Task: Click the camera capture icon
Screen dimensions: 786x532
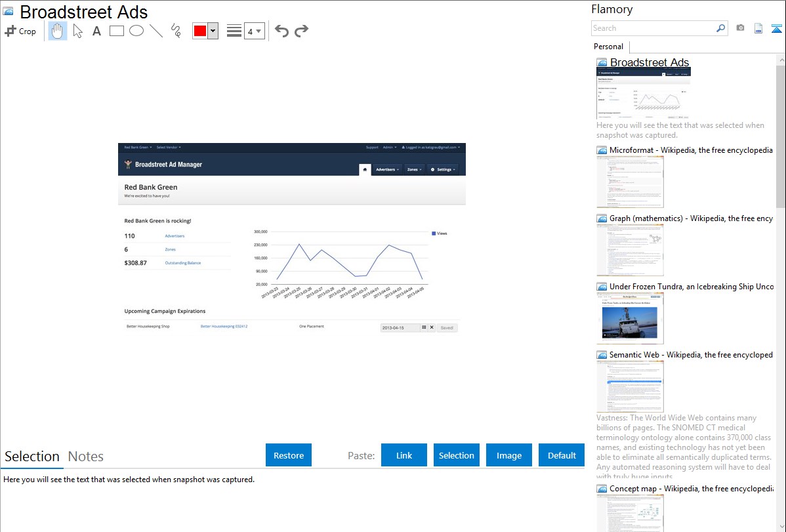Action: (x=740, y=28)
